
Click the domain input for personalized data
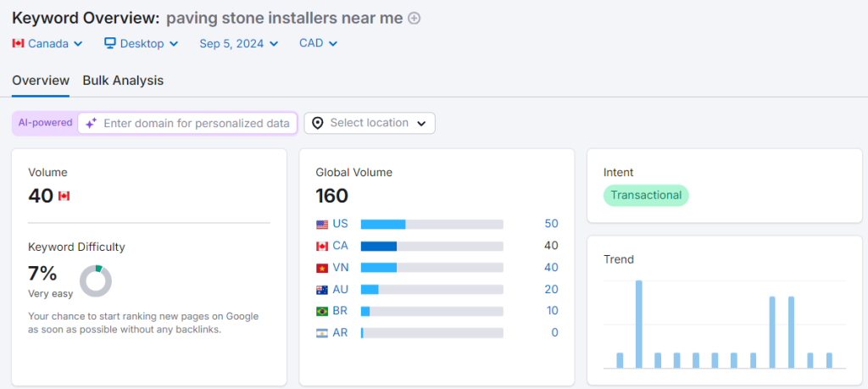click(x=196, y=123)
